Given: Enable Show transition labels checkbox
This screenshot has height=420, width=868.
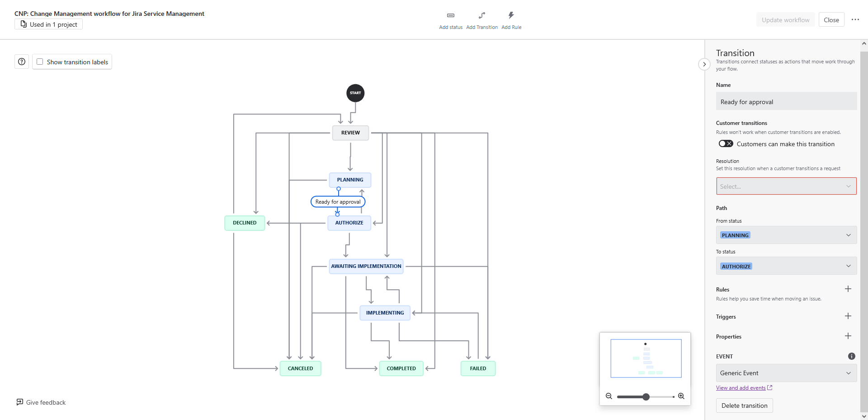Looking at the screenshot, I should 40,62.
